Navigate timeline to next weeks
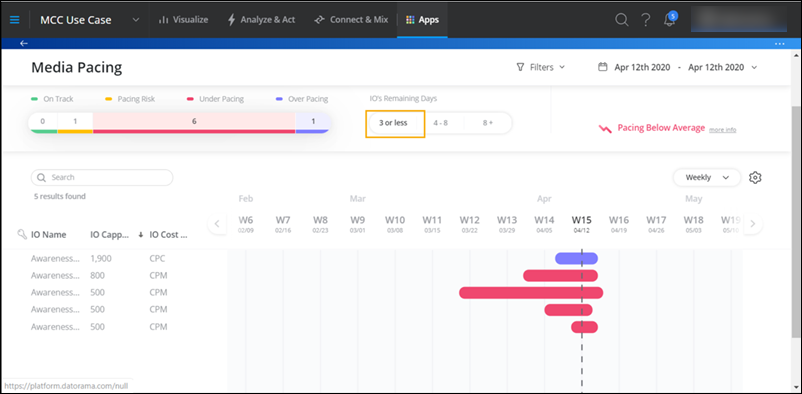The image size is (802, 394). click(752, 224)
